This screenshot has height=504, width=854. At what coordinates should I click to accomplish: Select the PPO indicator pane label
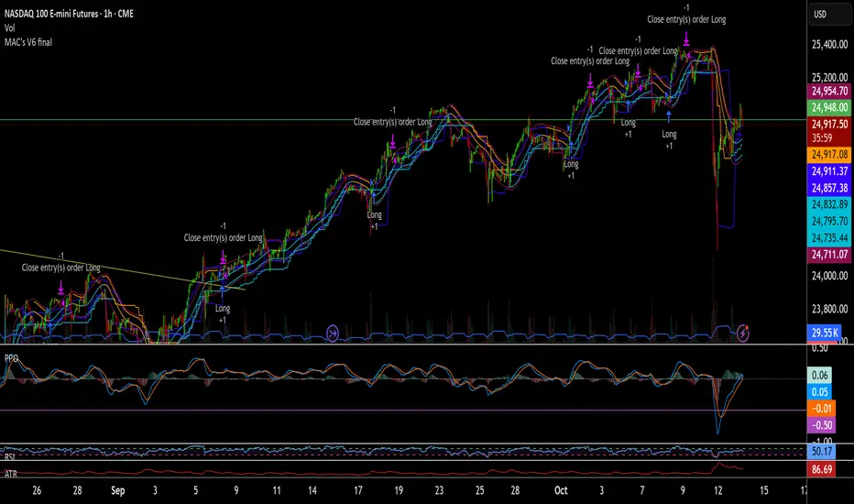pos(11,358)
